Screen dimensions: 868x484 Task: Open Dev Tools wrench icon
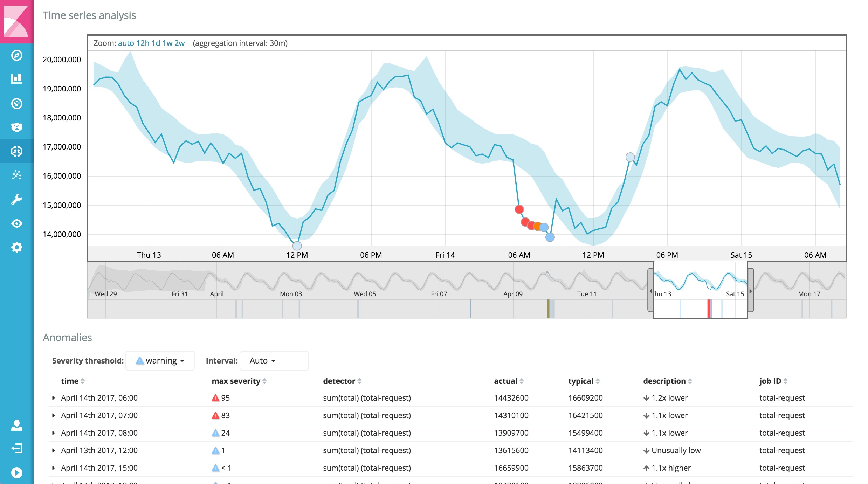tap(16, 199)
